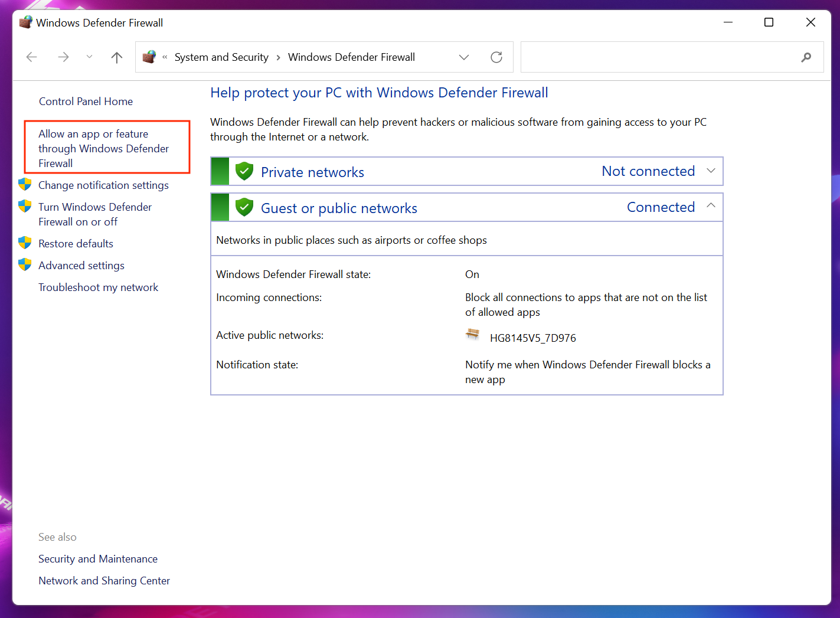This screenshot has height=618, width=840.
Task: Open Advanced settings link
Action: click(x=81, y=266)
